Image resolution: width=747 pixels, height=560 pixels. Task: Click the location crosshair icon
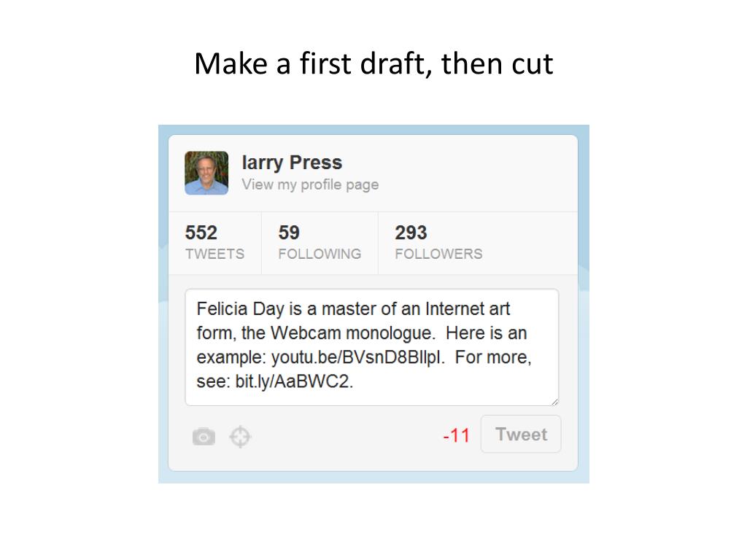click(240, 436)
